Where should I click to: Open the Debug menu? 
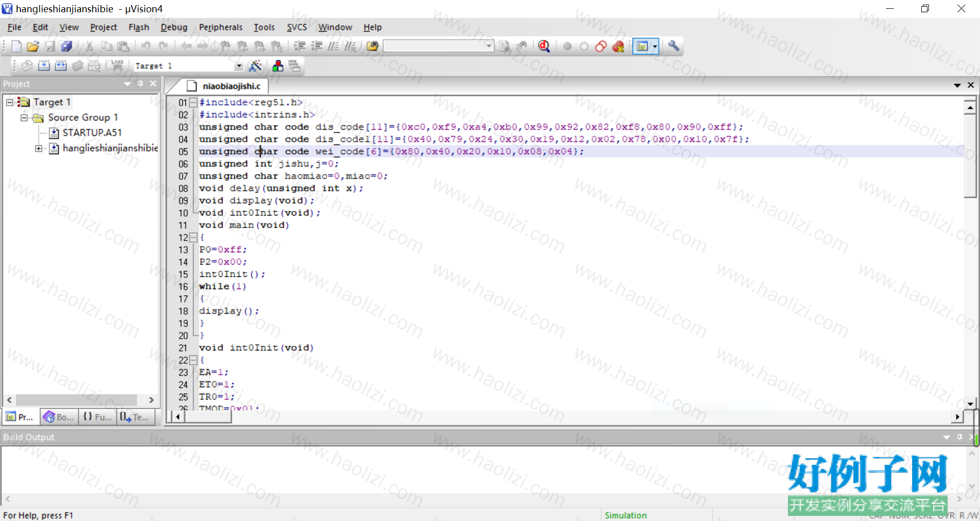click(x=174, y=27)
